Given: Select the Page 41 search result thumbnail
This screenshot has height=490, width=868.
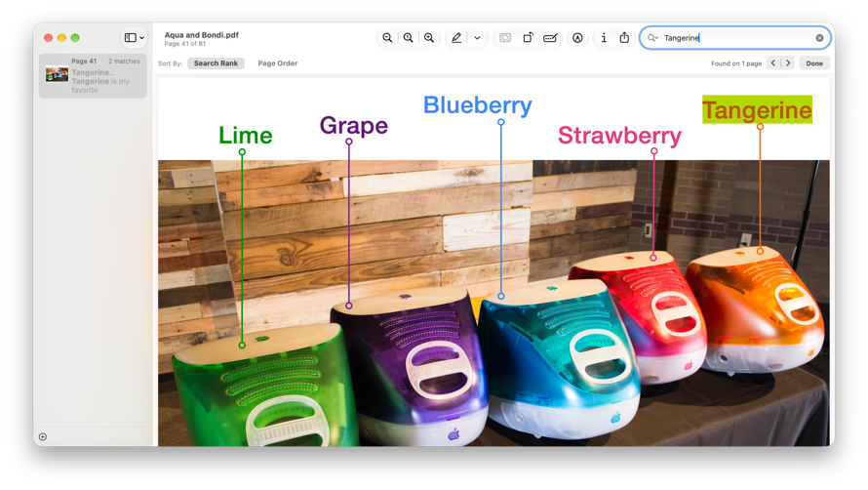Looking at the screenshot, I should 57,74.
